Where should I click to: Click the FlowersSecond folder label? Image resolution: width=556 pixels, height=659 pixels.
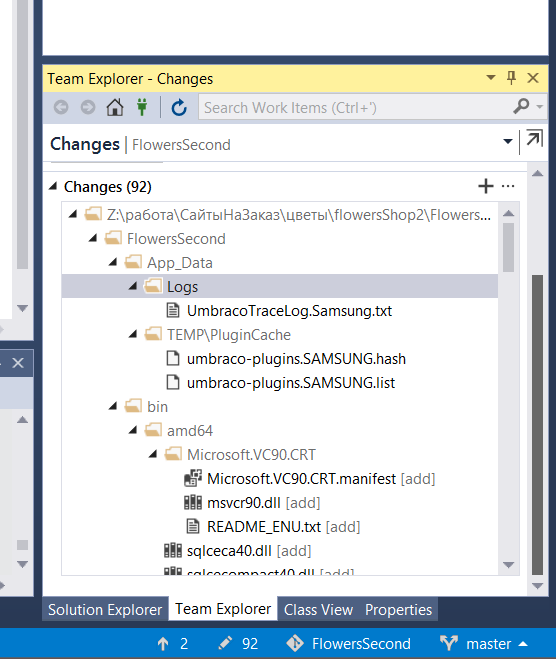pyautogui.click(x=176, y=239)
